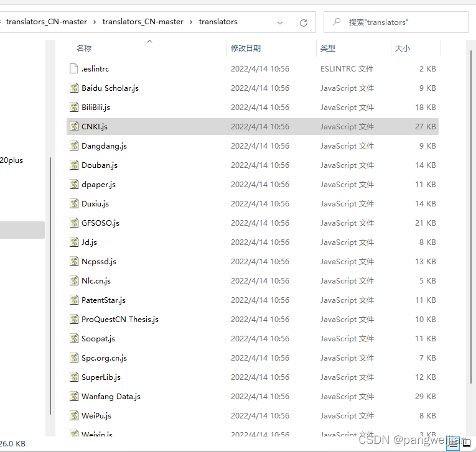Viewport: 476px width, 452px height.
Task: Click the navigation pane scrollbar
Action: [x=50, y=285]
